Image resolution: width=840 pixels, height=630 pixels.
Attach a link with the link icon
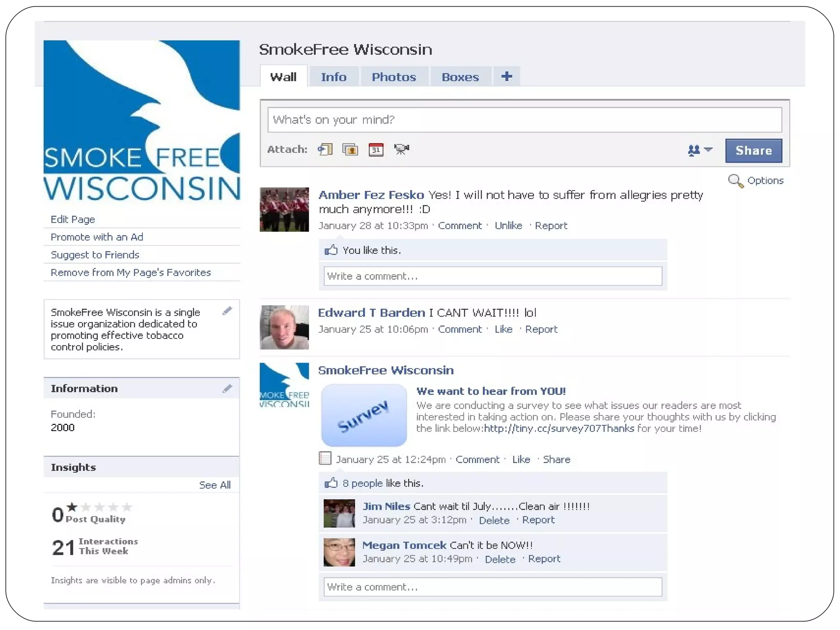tap(325, 149)
